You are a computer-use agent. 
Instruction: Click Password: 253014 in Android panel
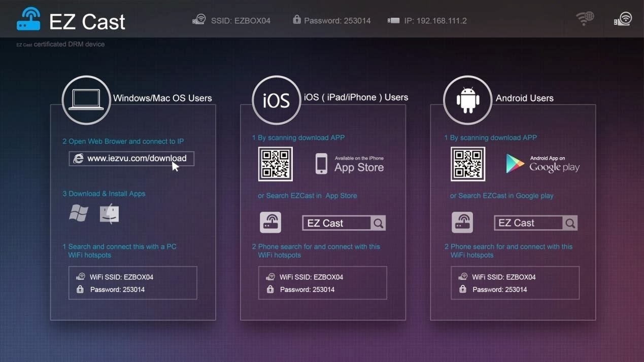click(499, 289)
